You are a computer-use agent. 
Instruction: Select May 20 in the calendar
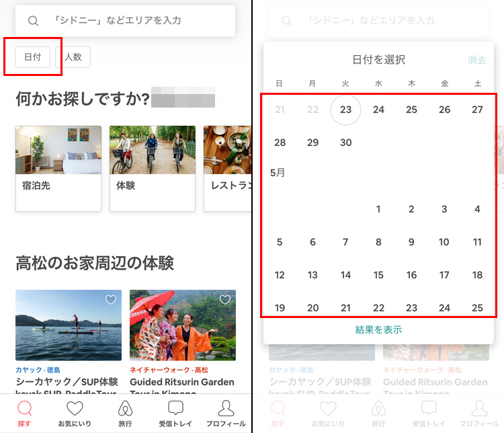(x=312, y=308)
